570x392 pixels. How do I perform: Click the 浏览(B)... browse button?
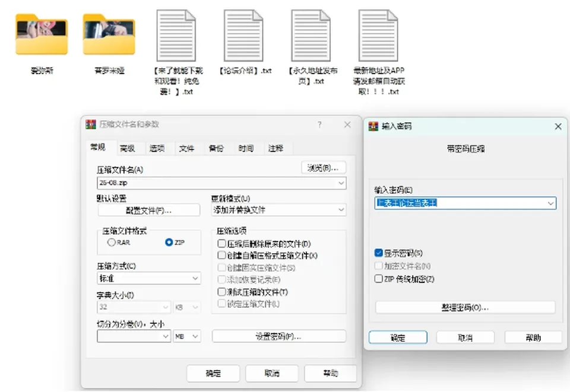click(324, 168)
